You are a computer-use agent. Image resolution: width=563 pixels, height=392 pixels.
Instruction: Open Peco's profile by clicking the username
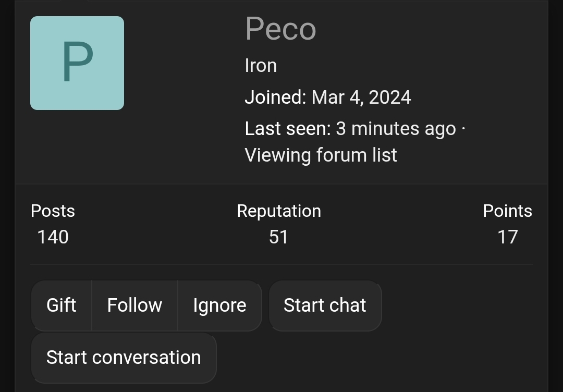tap(280, 29)
